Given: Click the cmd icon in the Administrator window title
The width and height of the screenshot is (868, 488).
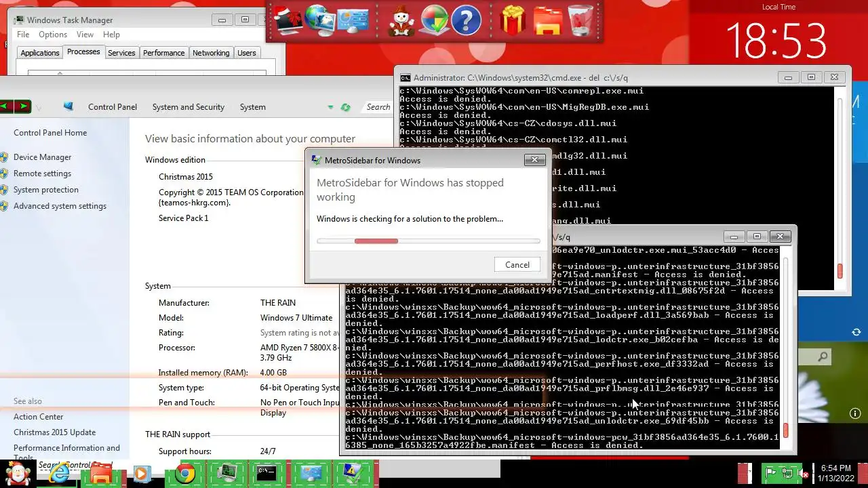Looking at the screenshot, I should coord(405,78).
